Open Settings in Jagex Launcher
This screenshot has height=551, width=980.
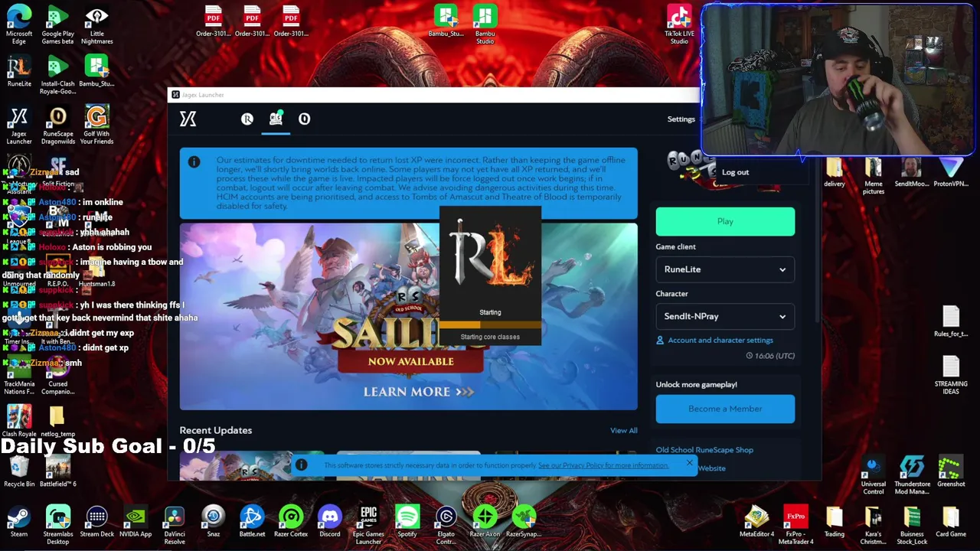[681, 119]
